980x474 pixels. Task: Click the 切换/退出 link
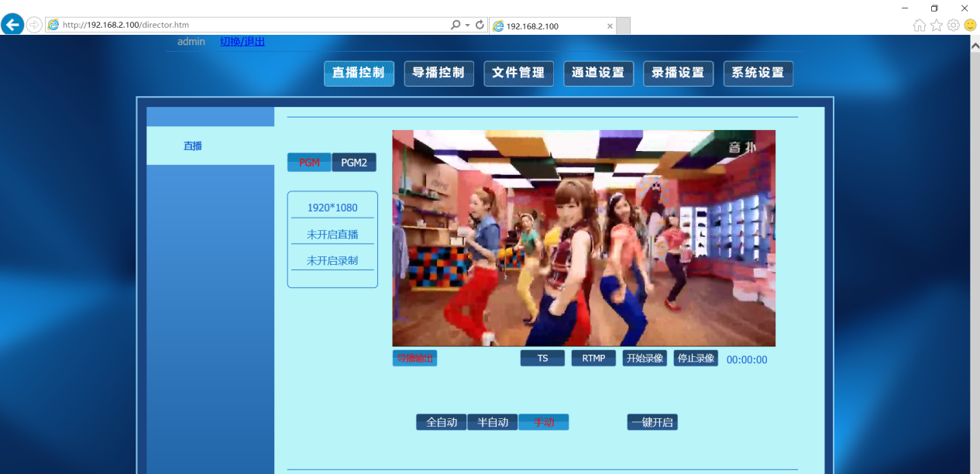(x=242, y=42)
